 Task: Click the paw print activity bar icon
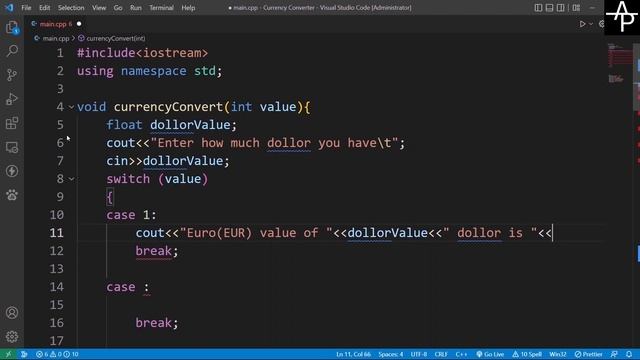[x=12, y=195]
